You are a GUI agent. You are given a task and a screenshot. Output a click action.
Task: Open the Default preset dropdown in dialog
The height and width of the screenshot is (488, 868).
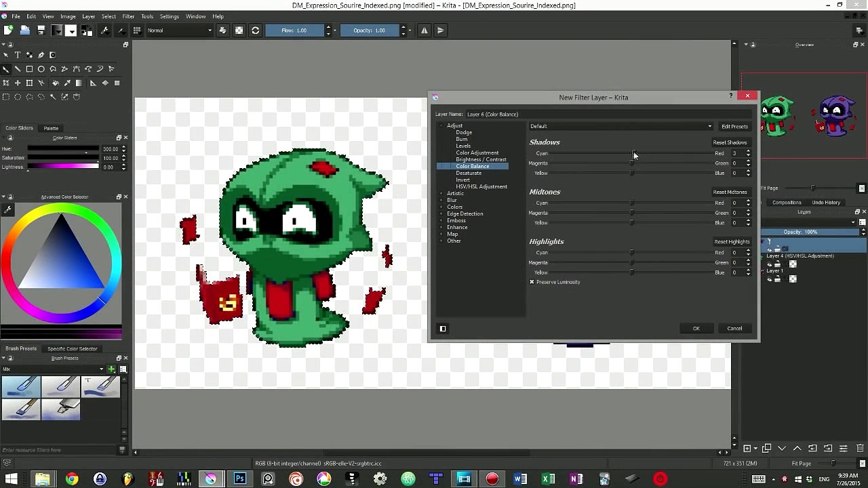[x=621, y=126]
